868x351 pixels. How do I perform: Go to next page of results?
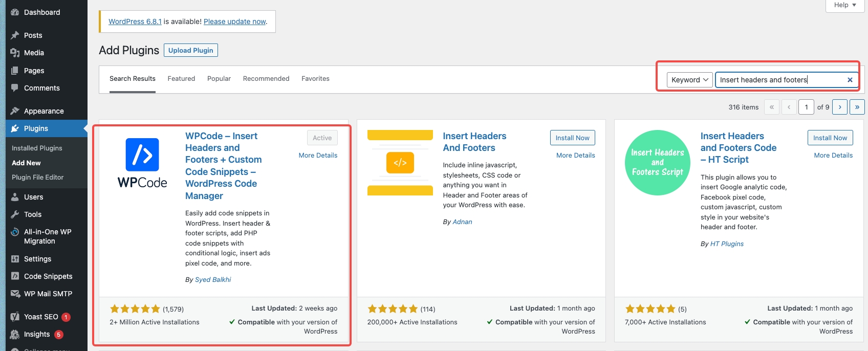[840, 107]
